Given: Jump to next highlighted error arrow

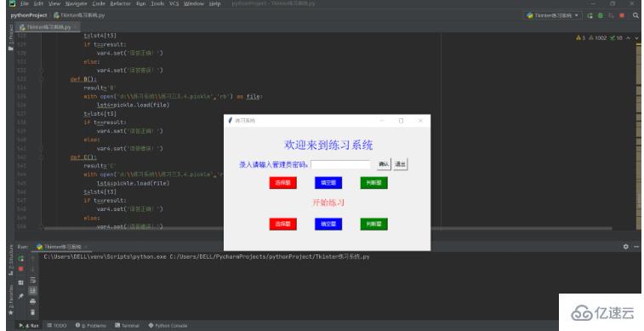Looking at the screenshot, I should (x=636, y=37).
